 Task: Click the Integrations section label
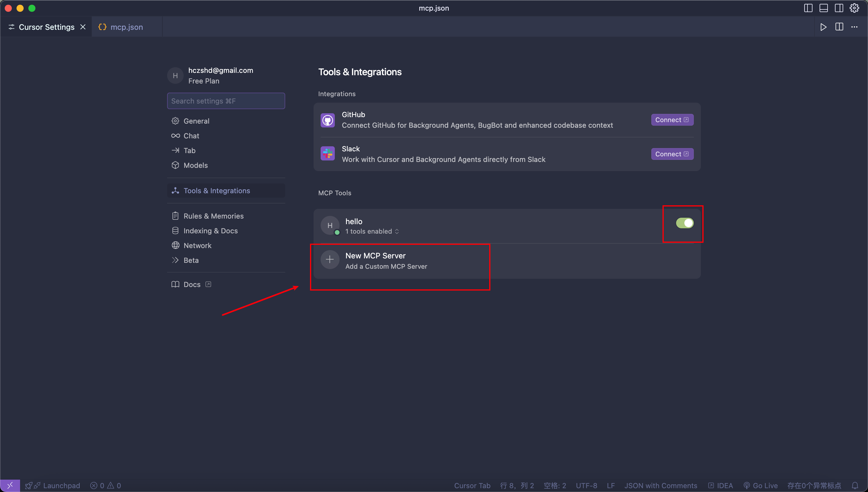pos(337,94)
